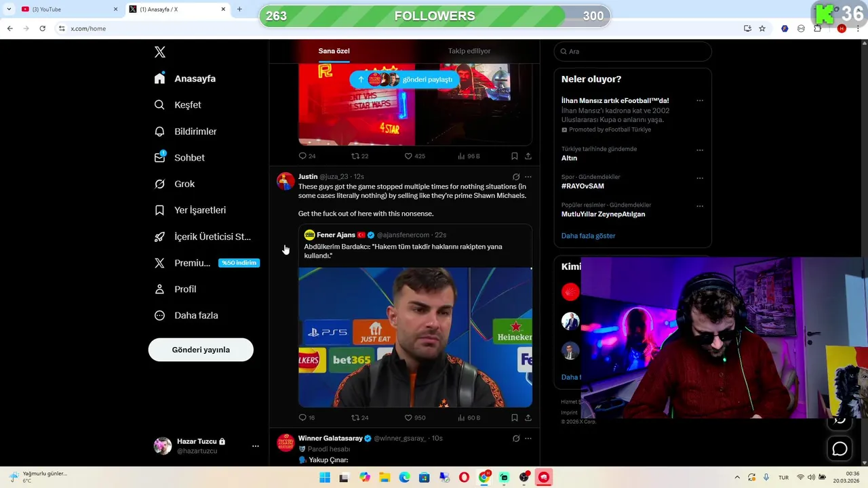
Task: Open more options for İlhan Mansız promoted trend
Action: pos(700,100)
